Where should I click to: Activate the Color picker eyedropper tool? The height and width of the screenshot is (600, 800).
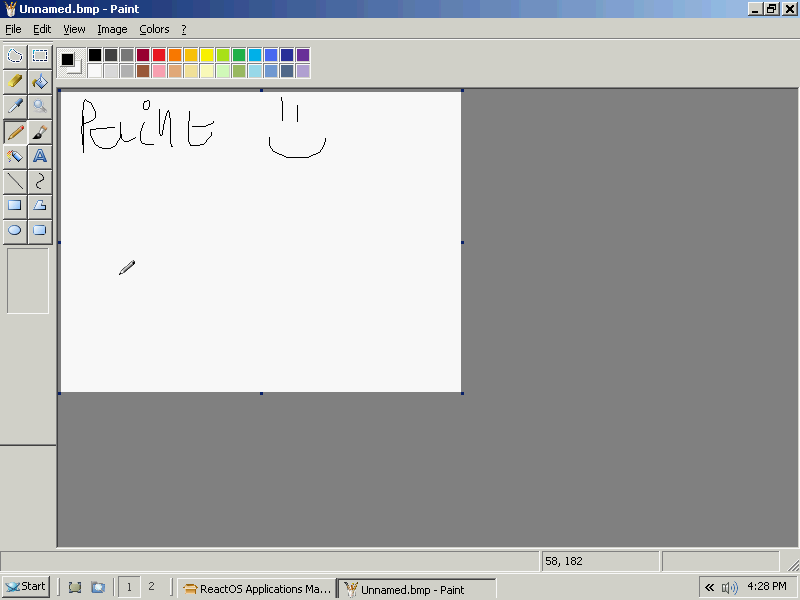tap(15, 106)
